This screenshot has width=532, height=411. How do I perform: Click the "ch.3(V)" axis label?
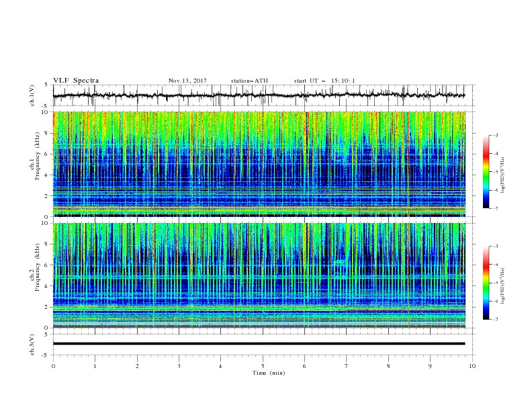point(32,345)
